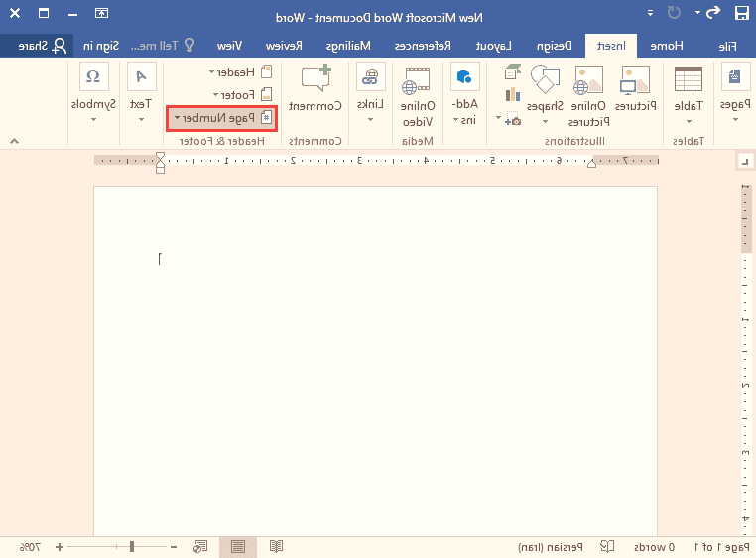Screen dimensions: 756x558
Task: Switch to the Review tab
Action: click(284, 46)
